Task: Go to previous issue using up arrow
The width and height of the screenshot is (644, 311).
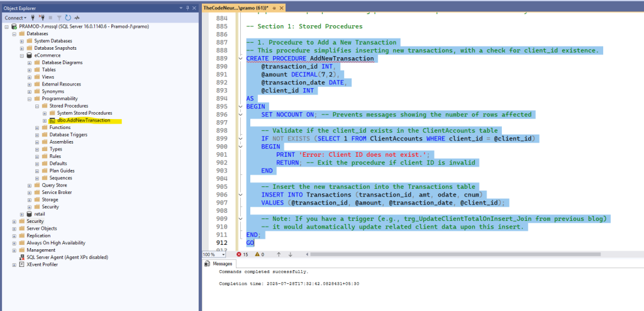Action: point(279,254)
